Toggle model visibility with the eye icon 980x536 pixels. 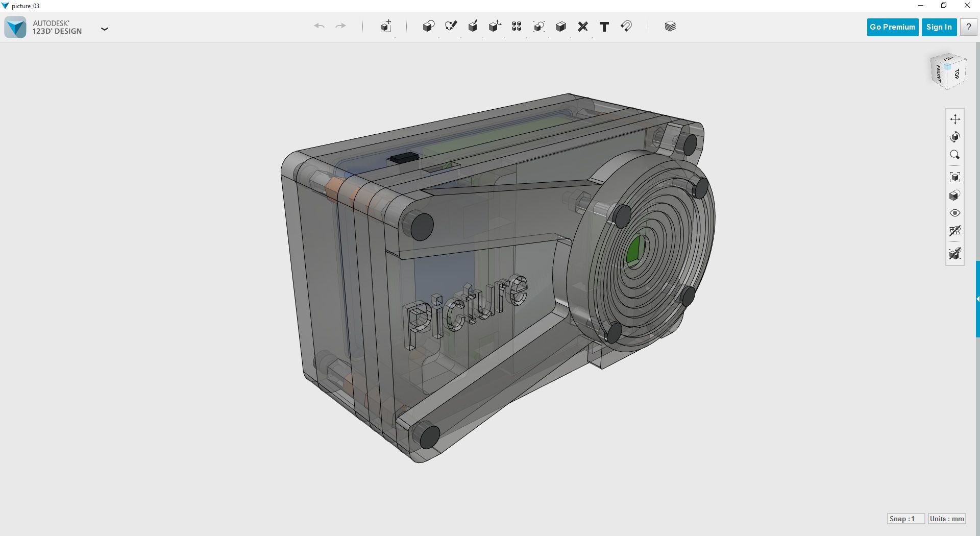[x=955, y=213]
